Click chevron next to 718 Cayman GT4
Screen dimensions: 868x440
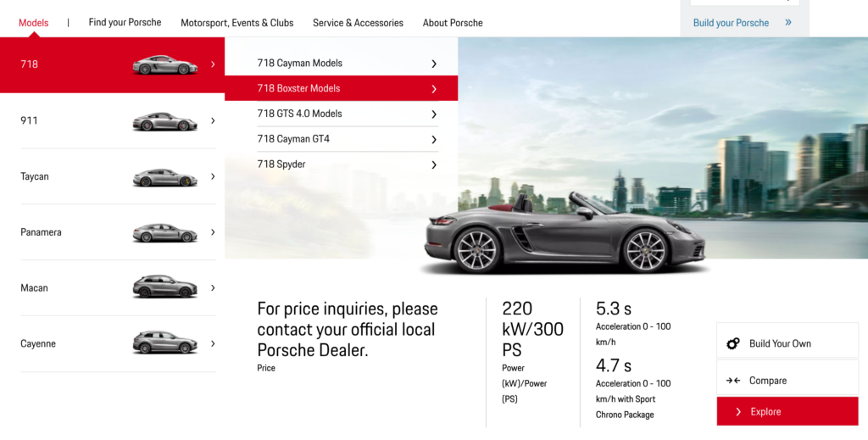434,140
